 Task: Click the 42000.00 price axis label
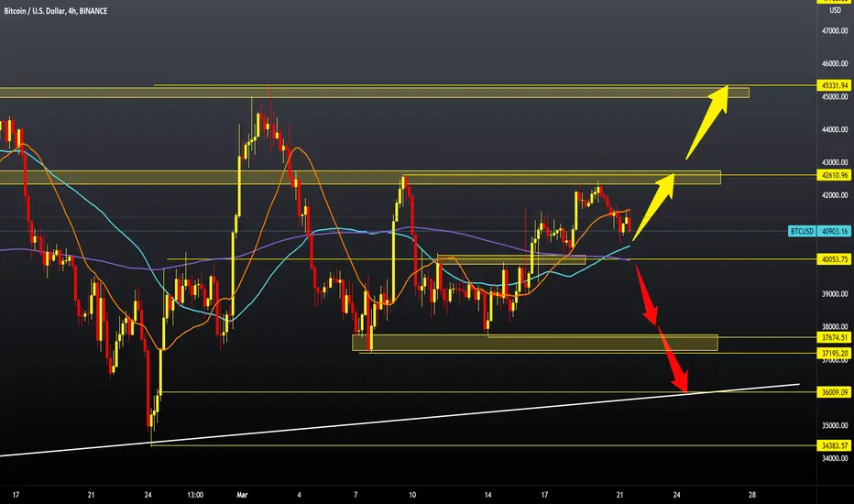pyautogui.click(x=835, y=195)
